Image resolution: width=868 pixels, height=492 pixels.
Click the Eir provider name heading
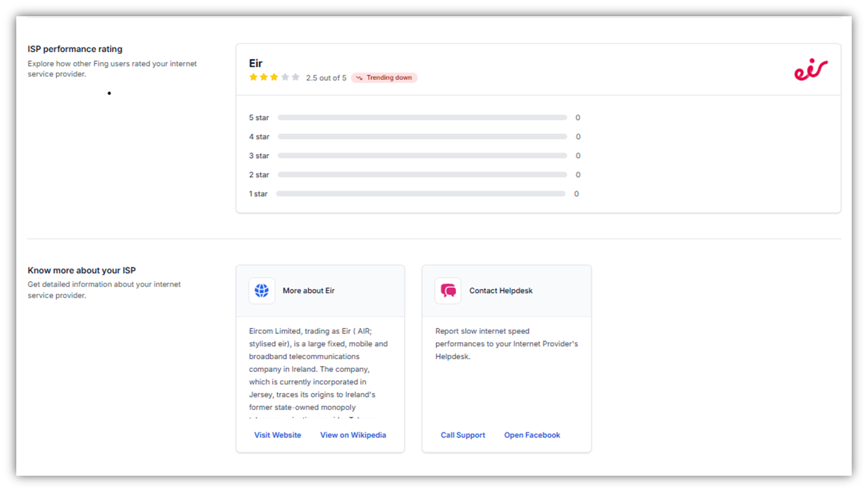click(256, 64)
